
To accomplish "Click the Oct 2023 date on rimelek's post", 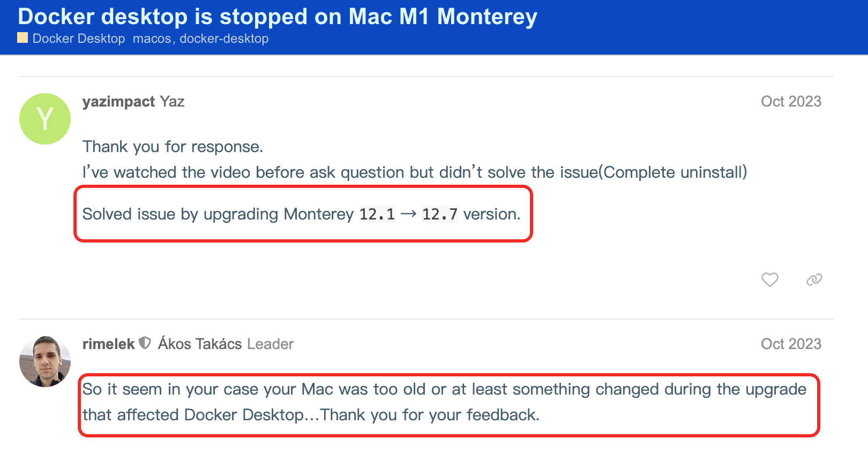I will (x=791, y=344).
